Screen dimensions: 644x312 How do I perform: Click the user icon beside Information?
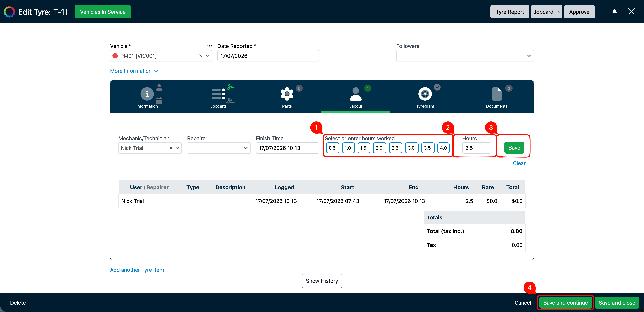coord(159,87)
